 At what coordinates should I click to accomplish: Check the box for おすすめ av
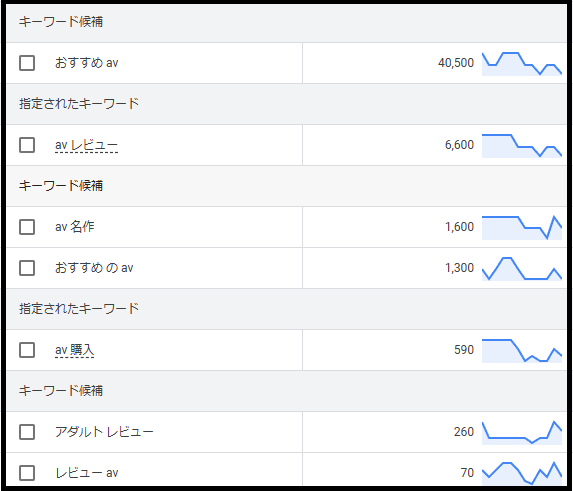27,63
